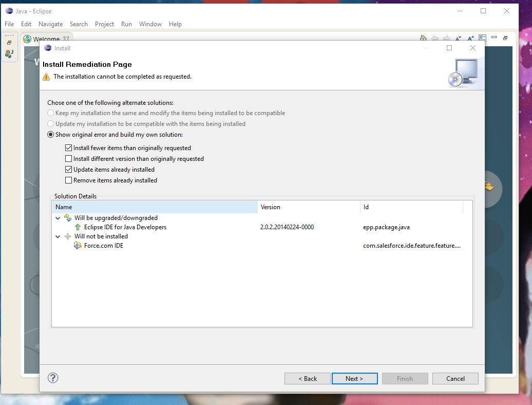Minimize the Welcome view pane

(x=494, y=38)
